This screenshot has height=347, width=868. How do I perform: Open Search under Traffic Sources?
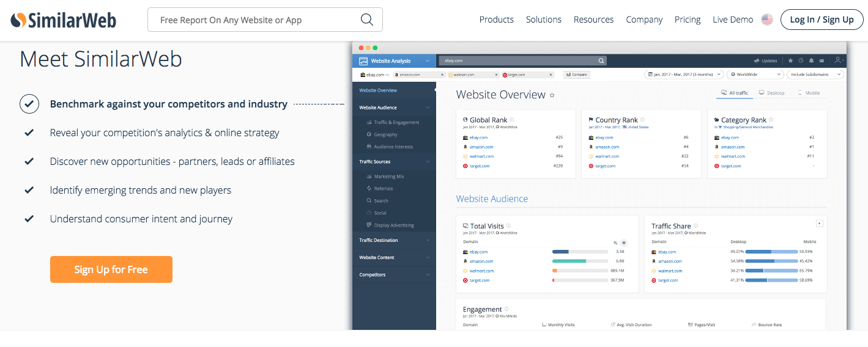click(x=377, y=200)
